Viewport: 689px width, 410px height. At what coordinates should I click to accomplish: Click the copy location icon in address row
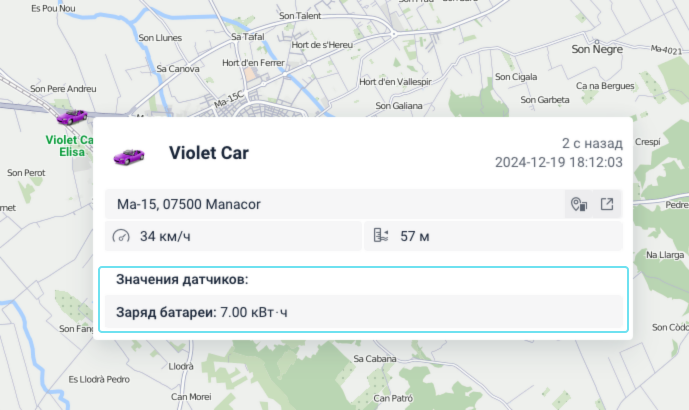(x=578, y=205)
